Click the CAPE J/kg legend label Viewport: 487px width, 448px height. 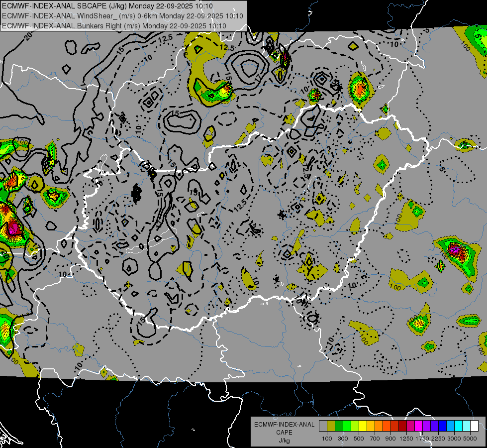(x=284, y=433)
